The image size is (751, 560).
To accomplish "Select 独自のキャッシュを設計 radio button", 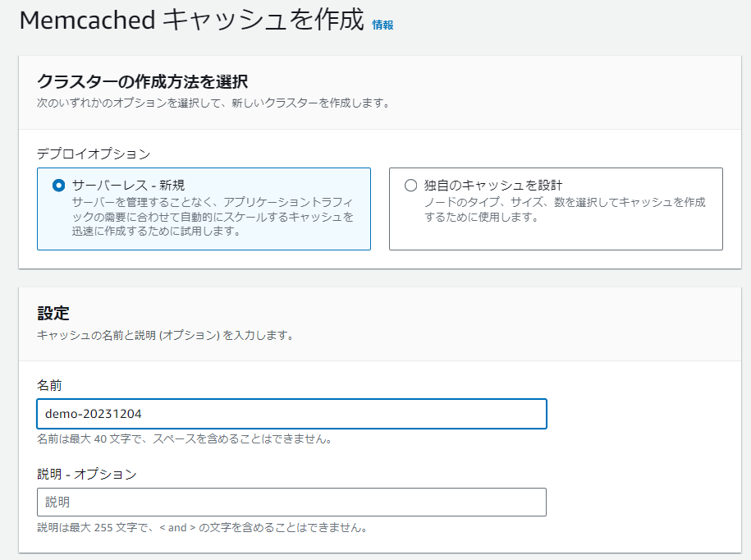I will tap(410, 186).
